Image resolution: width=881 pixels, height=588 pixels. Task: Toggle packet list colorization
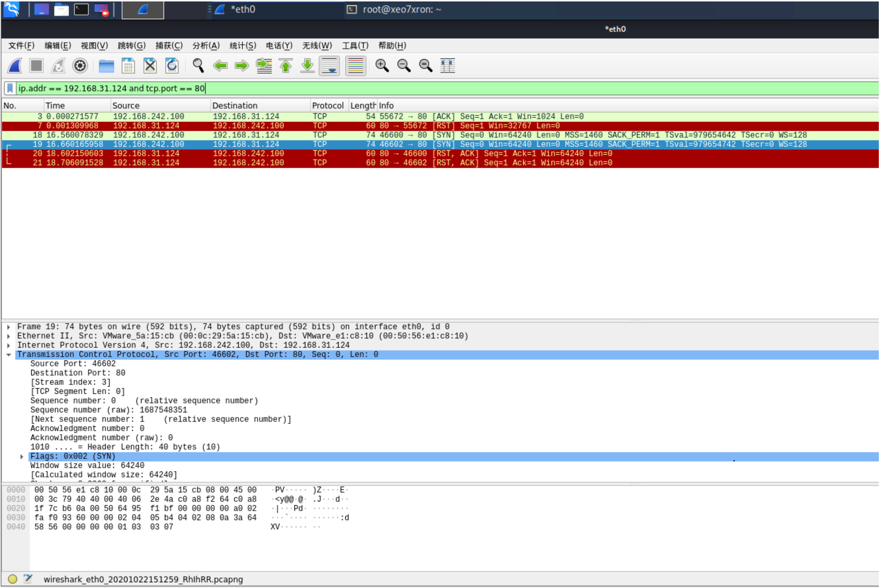click(x=355, y=66)
